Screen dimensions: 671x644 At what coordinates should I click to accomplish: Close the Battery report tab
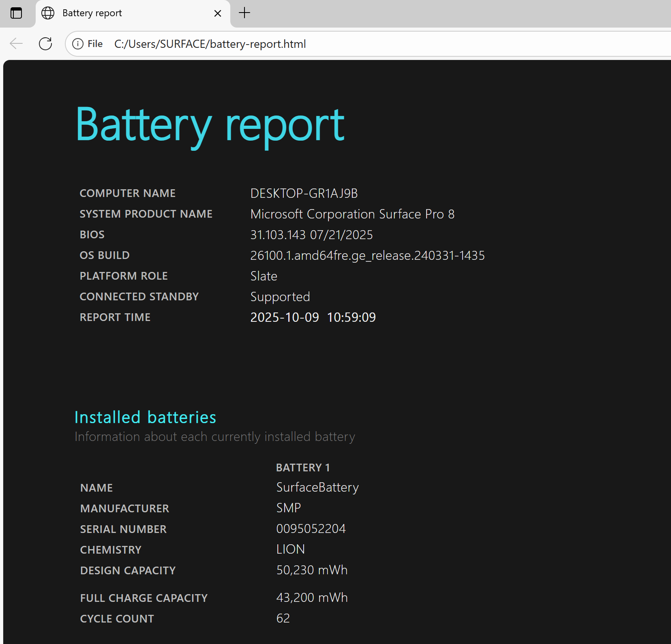(x=217, y=13)
